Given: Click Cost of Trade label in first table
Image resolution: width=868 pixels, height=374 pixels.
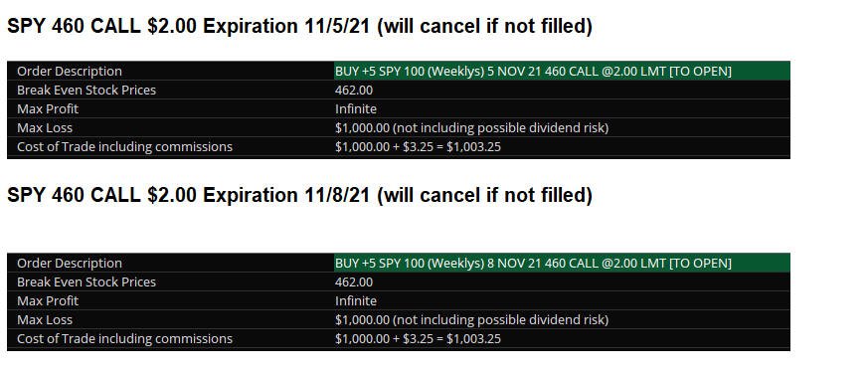Looking at the screenshot, I should pyautogui.click(x=124, y=147).
